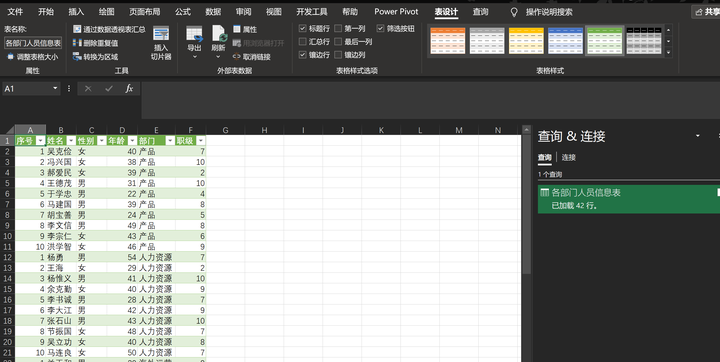Click the insert function fx icon
The height and width of the screenshot is (362, 720).
(129, 89)
